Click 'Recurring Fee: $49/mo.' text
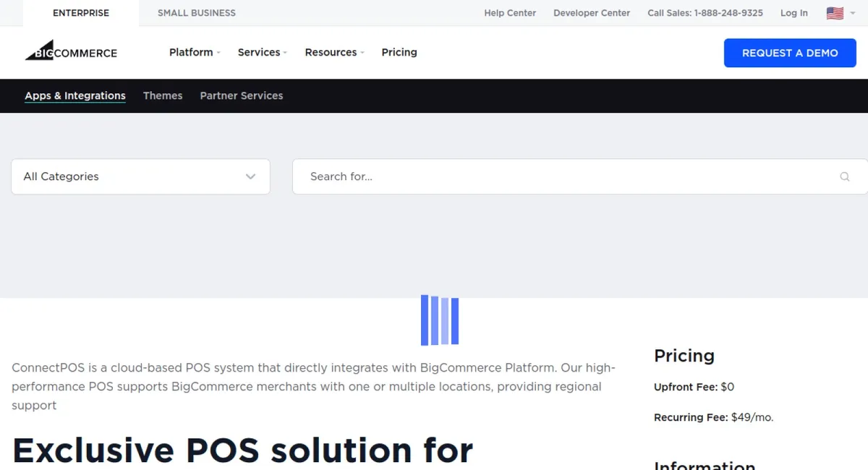This screenshot has width=868, height=470. 713,417
